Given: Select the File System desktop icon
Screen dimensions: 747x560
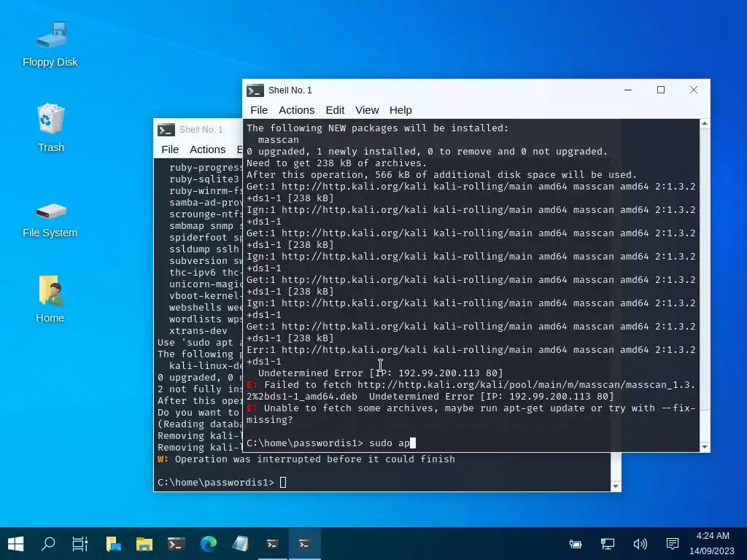Looking at the screenshot, I should click(50, 219).
